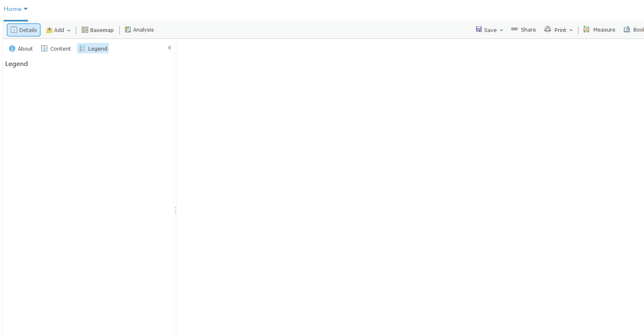Open the Bookmarks tool icon
The width and height of the screenshot is (644, 335).
pos(627,30)
